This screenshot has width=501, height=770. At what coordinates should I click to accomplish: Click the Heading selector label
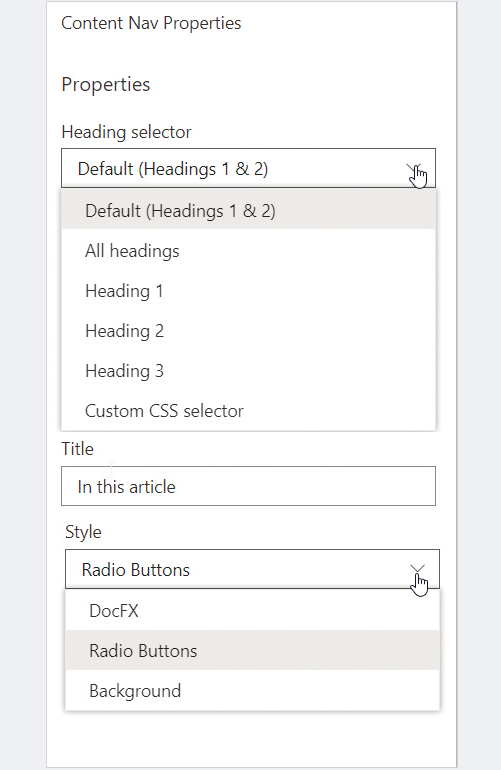tap(126, 132)
